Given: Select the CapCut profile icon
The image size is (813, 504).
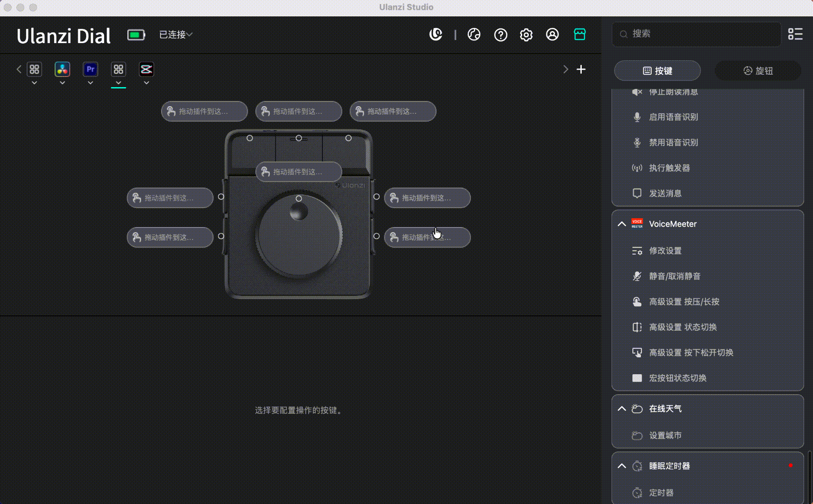Looking at the screenshot, I should pyautogui.click(x=146, y=69).
